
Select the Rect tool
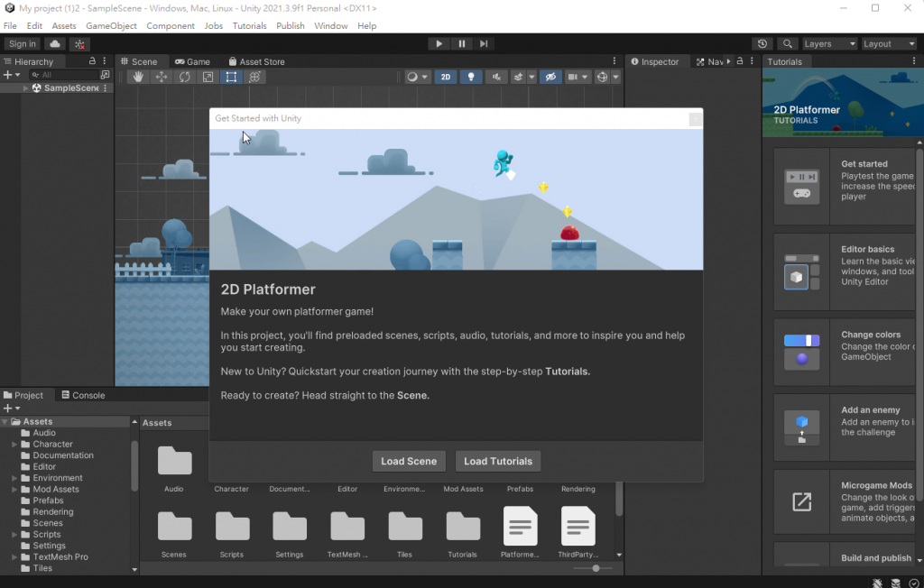(232, 78)
